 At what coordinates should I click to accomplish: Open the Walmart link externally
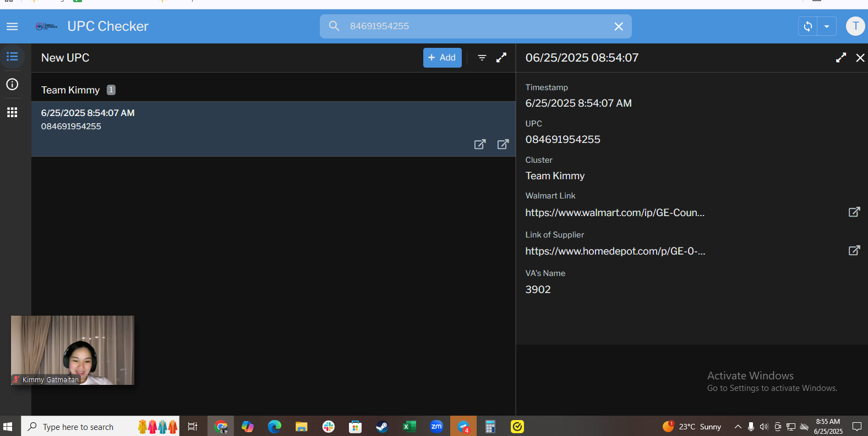854,212
